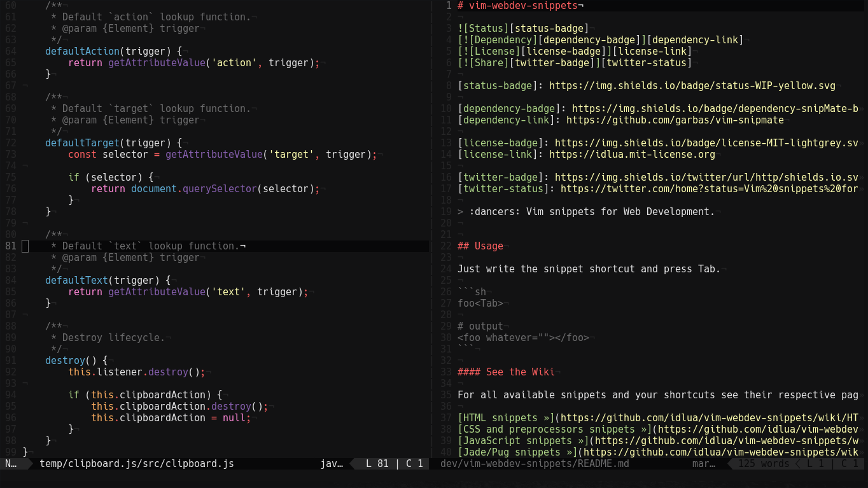Click the '#### See the Wiki' heading
The image size is (868, 488).
(x=506, y=372)
